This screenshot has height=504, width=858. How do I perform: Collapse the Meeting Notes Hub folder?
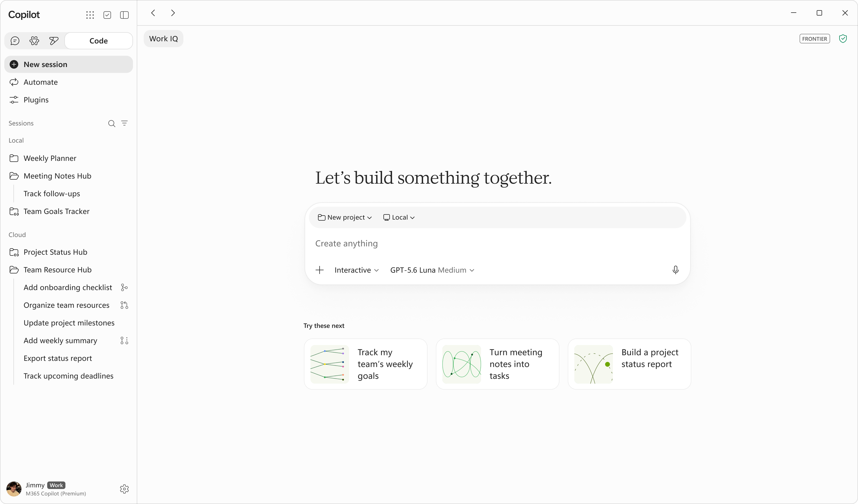pyautogui.click(x=68, y=176)
